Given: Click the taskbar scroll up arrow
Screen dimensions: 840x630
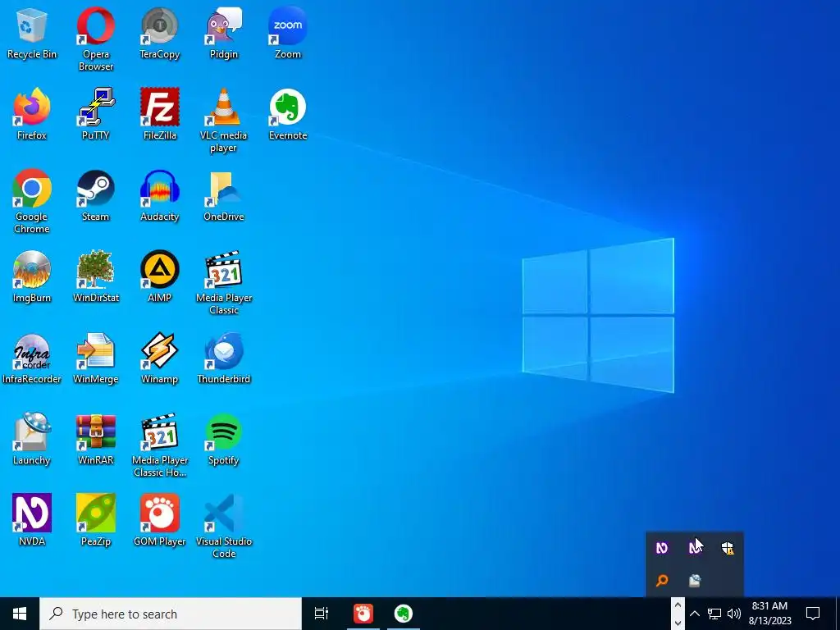Looking at the screenshot, I should pyautogui.click(x=678, y=605).
